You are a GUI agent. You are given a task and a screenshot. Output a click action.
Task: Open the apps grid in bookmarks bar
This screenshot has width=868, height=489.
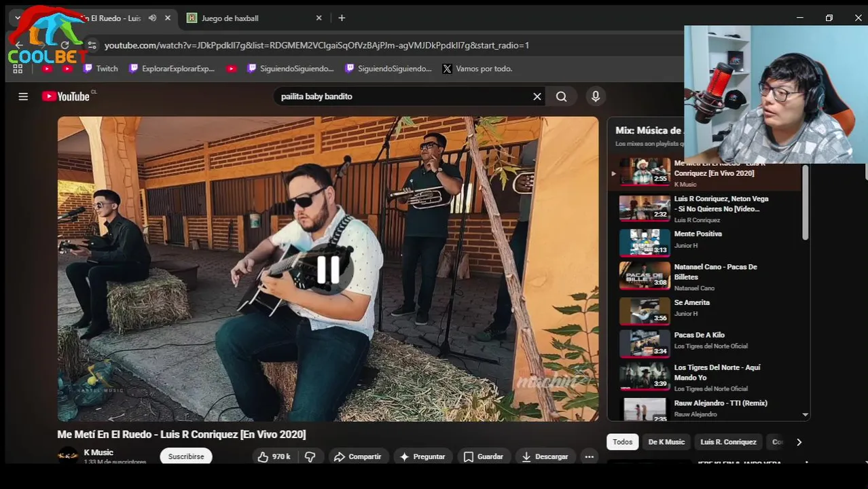point(18,69)
